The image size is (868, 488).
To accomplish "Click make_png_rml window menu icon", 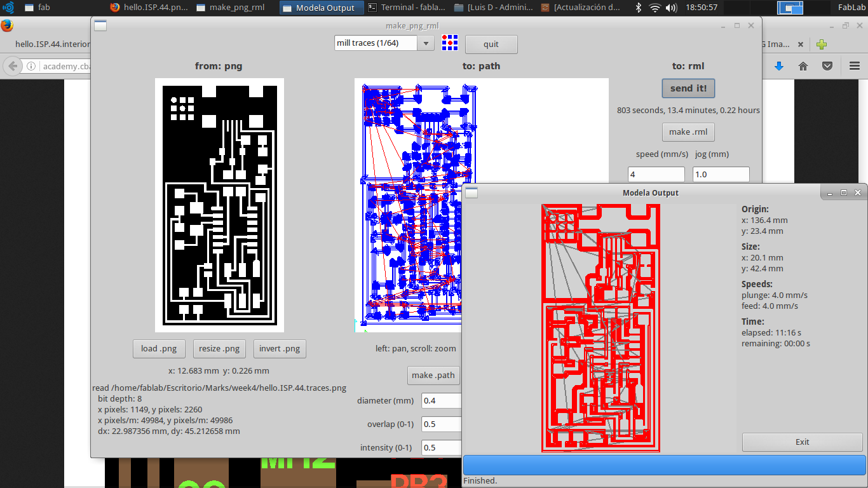I will point(100,25).
